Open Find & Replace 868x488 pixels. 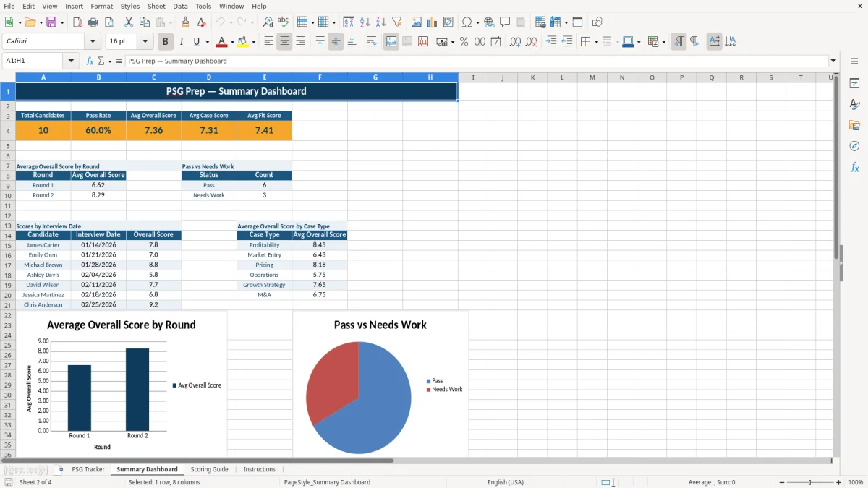click(268, 22)
